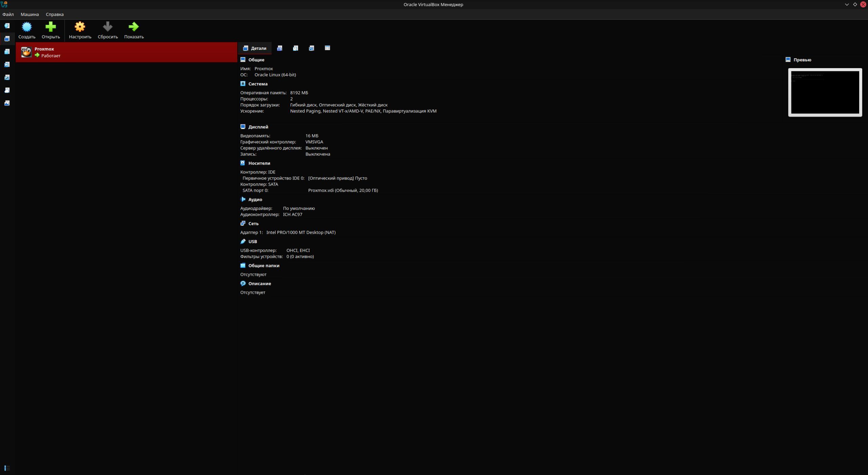Click Открыть to add existing machine
868x475 pixels.
[51, 30]
